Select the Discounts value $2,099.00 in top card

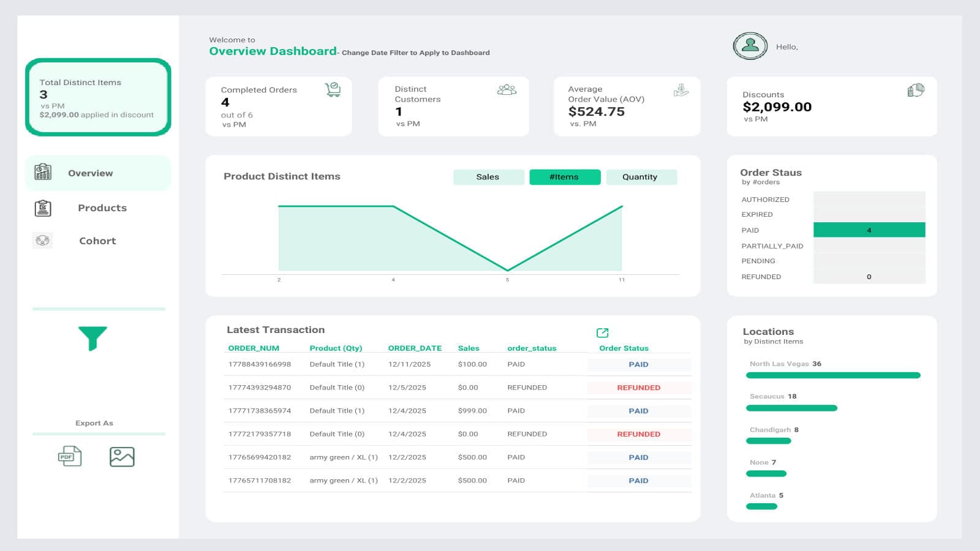777,107
